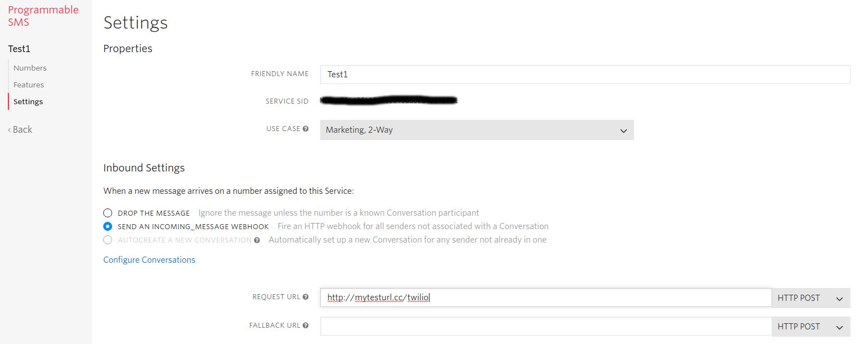868x344 pixels.
Task: Click the Programmable SMS heading link
Action: point(43,16)
